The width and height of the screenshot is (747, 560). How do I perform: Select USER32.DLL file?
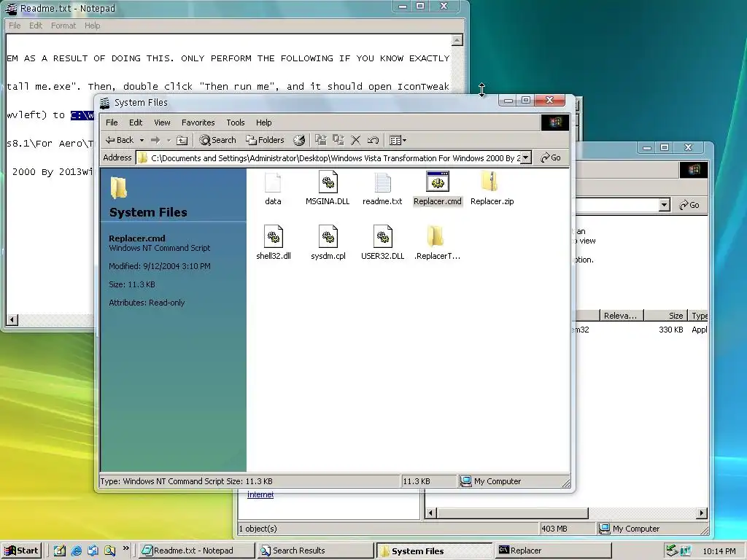coord(382,244)
